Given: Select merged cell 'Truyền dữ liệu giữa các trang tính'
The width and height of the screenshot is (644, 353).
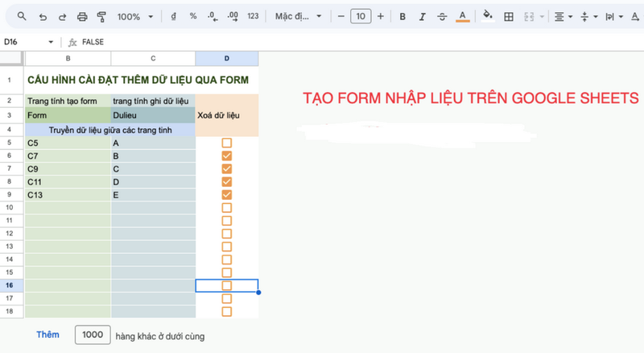Looking at the screenshot, I should click(x=110, y=130).
